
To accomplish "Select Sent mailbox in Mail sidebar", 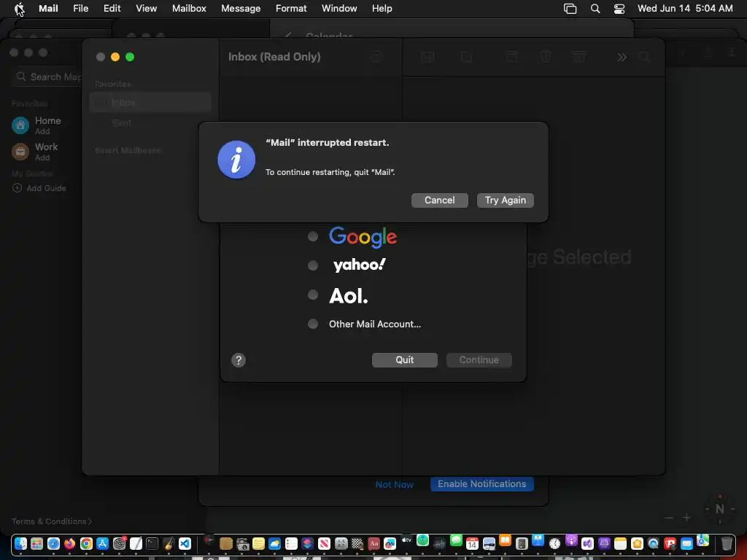I will coord(150,122).
